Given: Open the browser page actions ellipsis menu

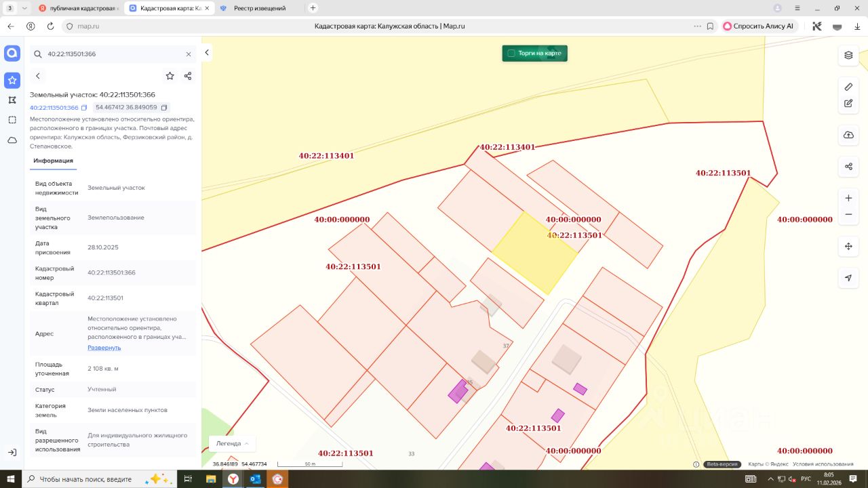Looking at the screenshot, I should (697, 26).
